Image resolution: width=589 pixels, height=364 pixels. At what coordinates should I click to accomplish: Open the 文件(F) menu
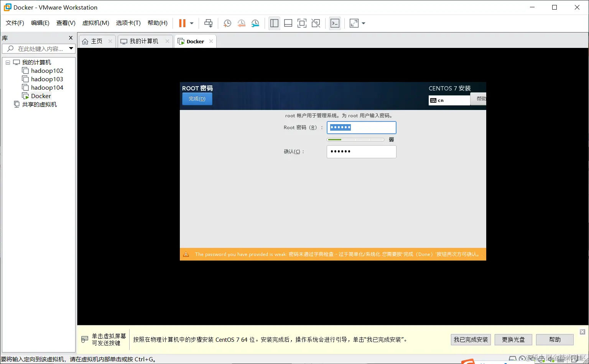coord(15,23)
